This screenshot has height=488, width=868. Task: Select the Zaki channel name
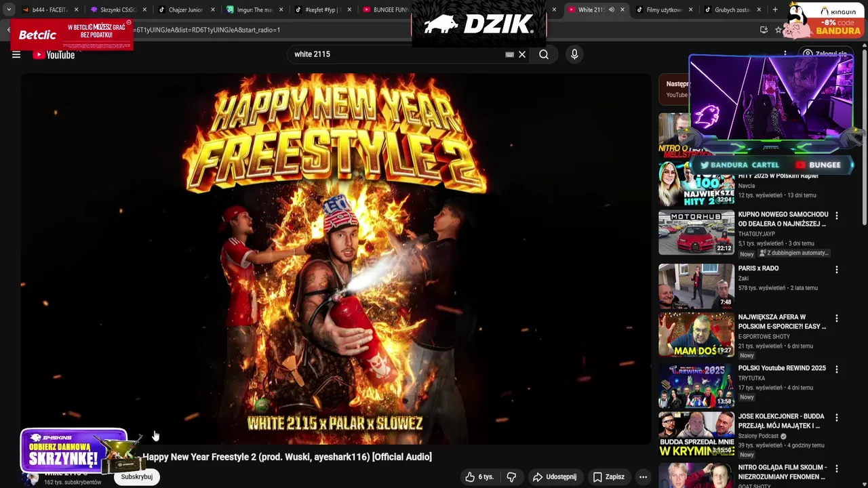point(744,278)
